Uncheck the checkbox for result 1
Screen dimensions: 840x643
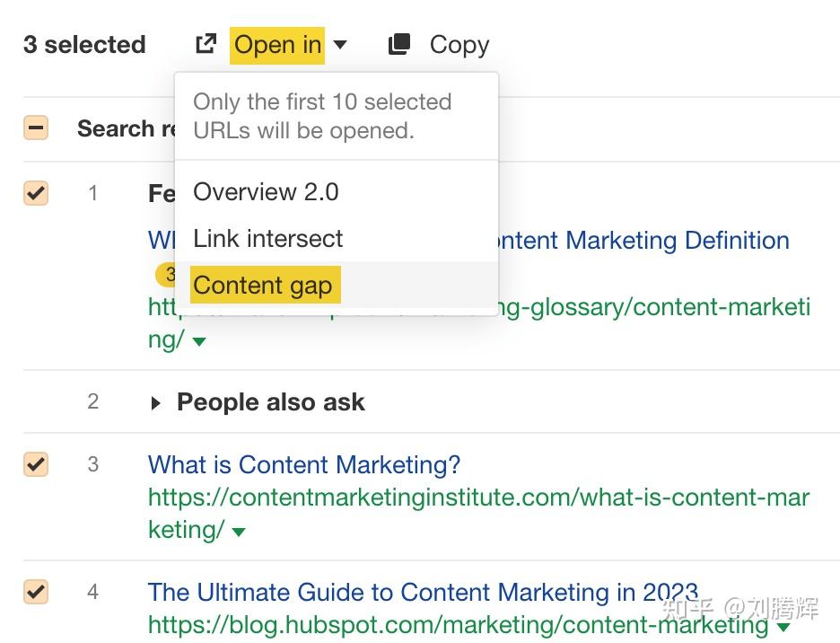point(36,193)
